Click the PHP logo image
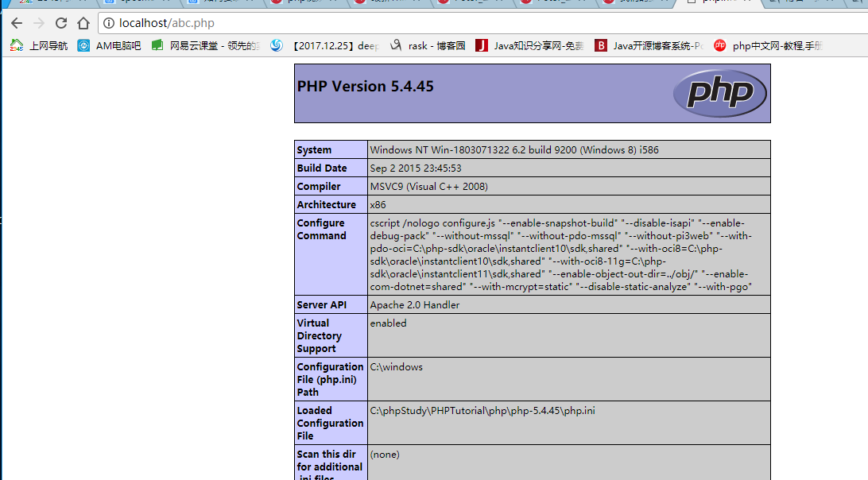Image resolution: width=868 pixels, height=480 pixels. coord(719,93)
